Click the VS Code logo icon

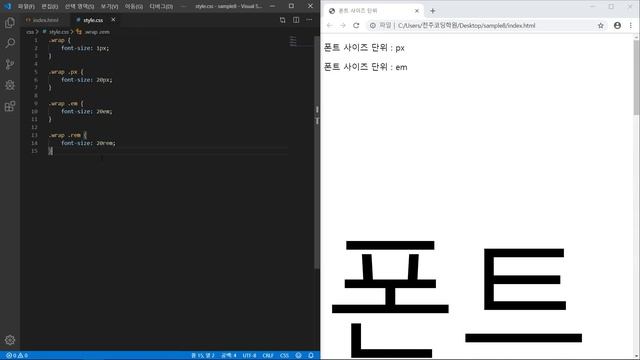[x=7, y=7]
